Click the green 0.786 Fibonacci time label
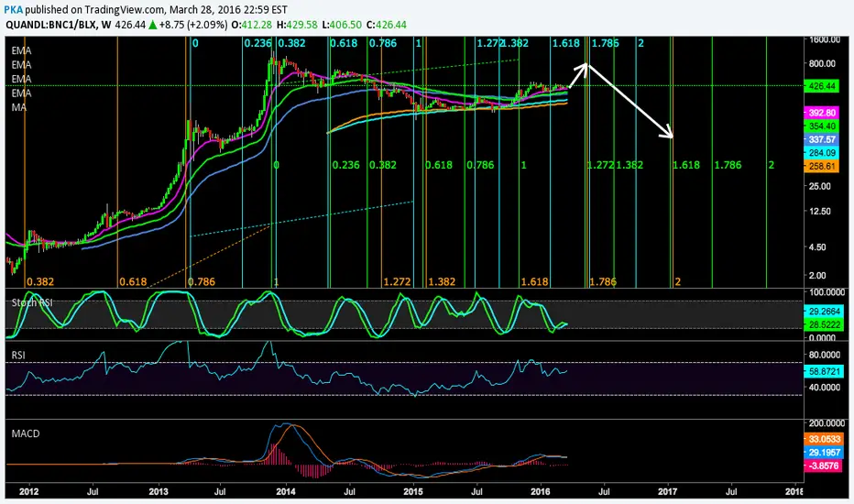 tap(480, 165)
